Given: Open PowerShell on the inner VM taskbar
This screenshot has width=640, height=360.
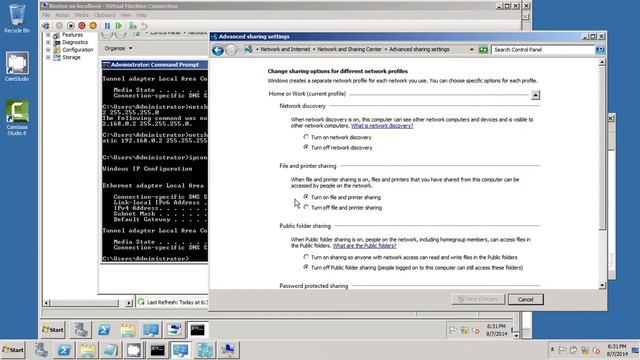Looking at the screenshot, I should tap(104, 329).
